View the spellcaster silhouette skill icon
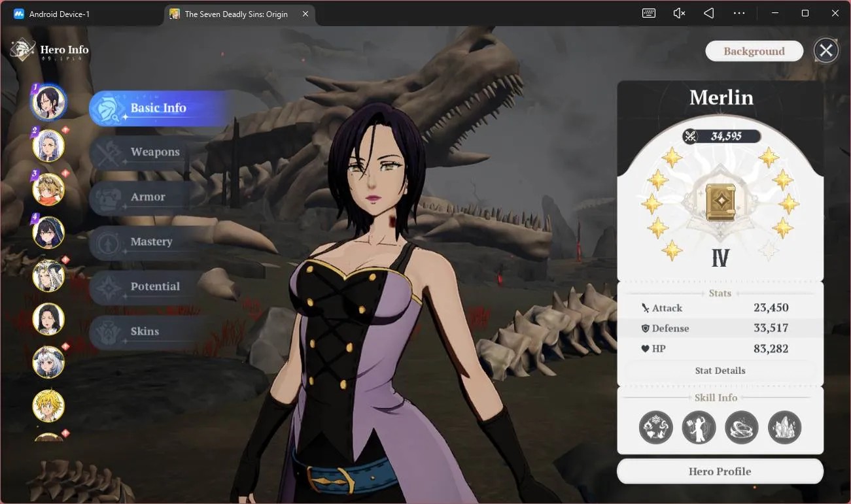Screen dimensions: 851x504 699,428
